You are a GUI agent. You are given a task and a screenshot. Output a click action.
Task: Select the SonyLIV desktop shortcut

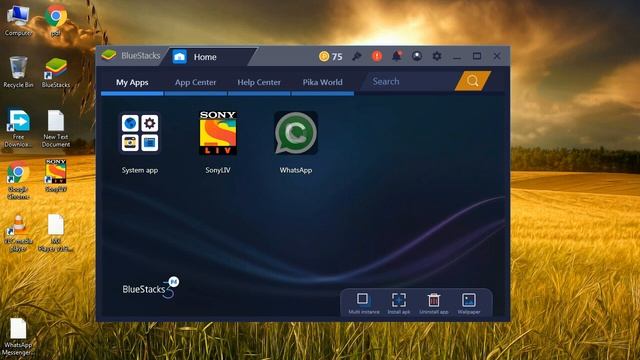[56, 176]
